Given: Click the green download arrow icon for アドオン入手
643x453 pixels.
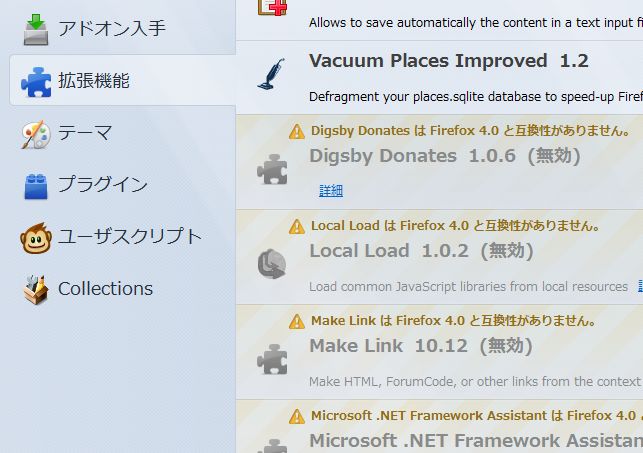Looking at the screenshot, I should 36,29.
